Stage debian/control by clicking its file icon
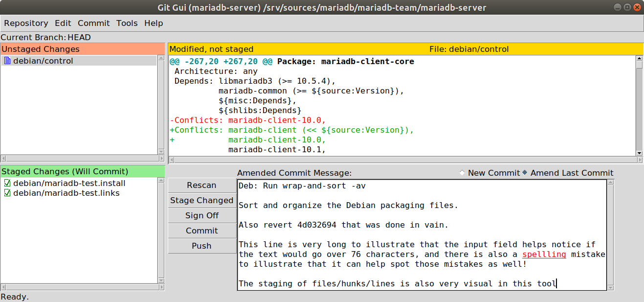The height and width of the screenshot is (302, 644). [6, 61]
